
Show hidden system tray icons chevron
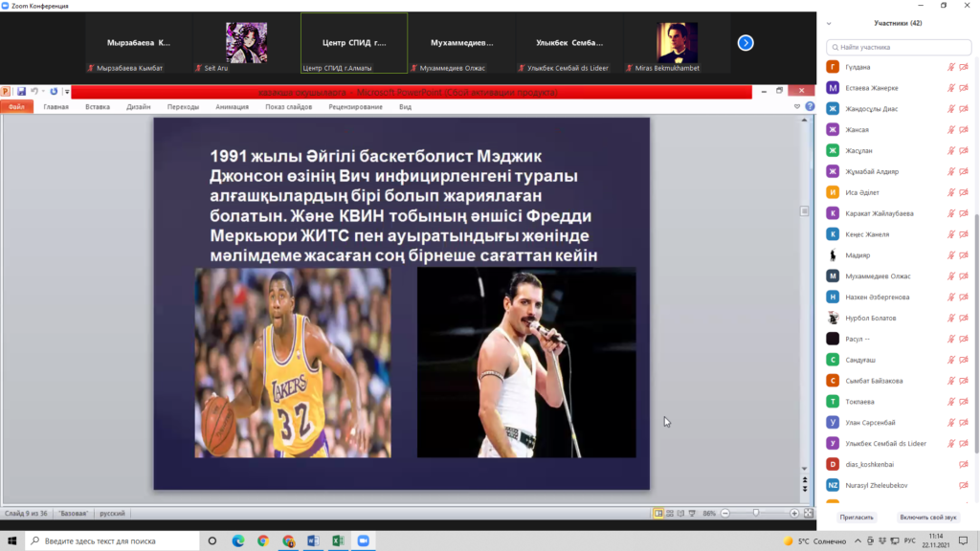click(x=773, y=540)
